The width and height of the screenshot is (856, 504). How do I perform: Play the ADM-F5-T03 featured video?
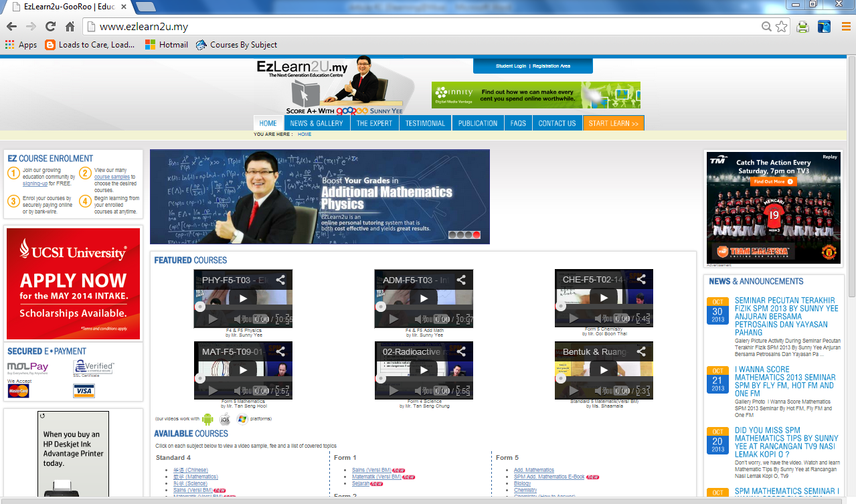(424, 299)
